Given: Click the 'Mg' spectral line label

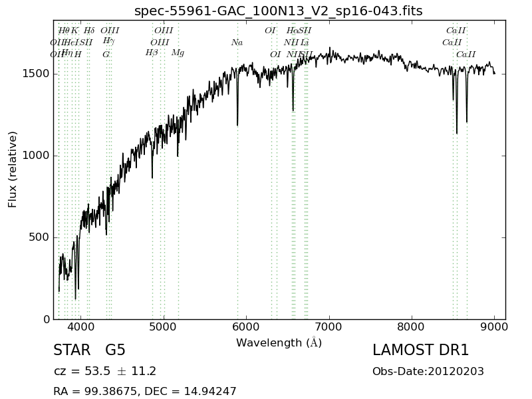Looking at the screenshot, I should coord(178,53).
